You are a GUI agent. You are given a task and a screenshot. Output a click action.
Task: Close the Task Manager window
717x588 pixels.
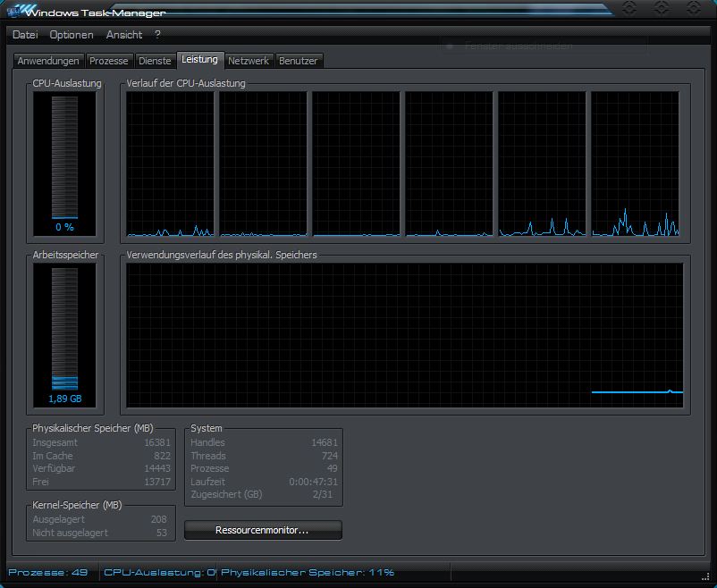(x=694, y=8)
